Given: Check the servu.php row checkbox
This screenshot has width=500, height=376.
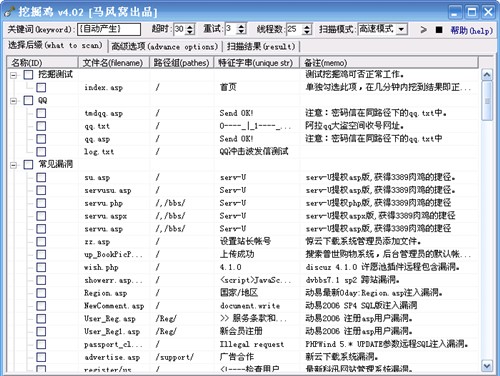Looking at the screenshot, I should coord(41,203).
